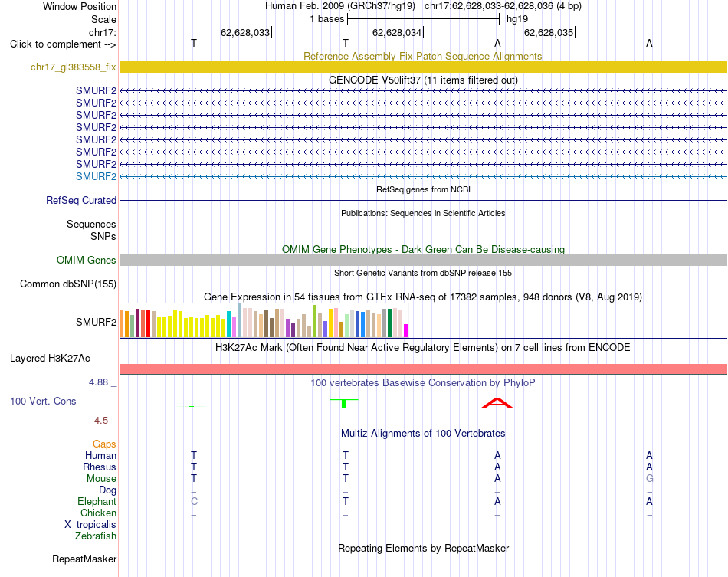Click the yellow fix patch alignment bar

pos(423,67)
